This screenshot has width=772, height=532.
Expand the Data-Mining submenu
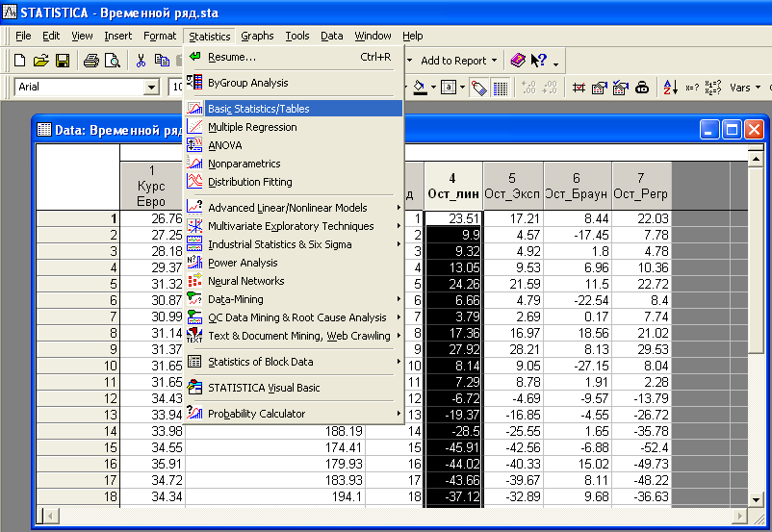(x=399, y=299)
